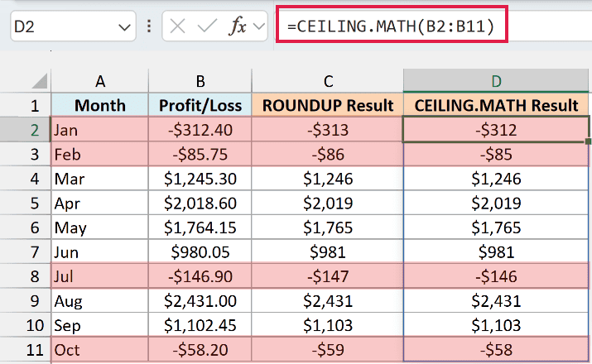Select row 5 header
Viewport: 592px width, 364px height.
click(x=26, y=203)
